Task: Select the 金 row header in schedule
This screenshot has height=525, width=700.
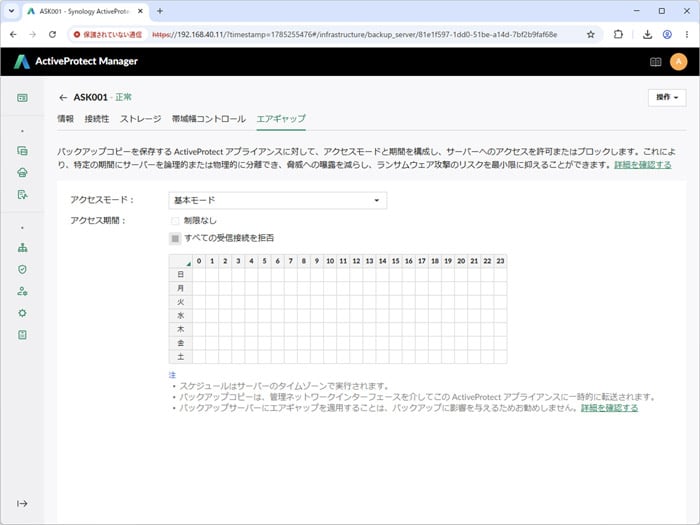Action: point(180,343)
